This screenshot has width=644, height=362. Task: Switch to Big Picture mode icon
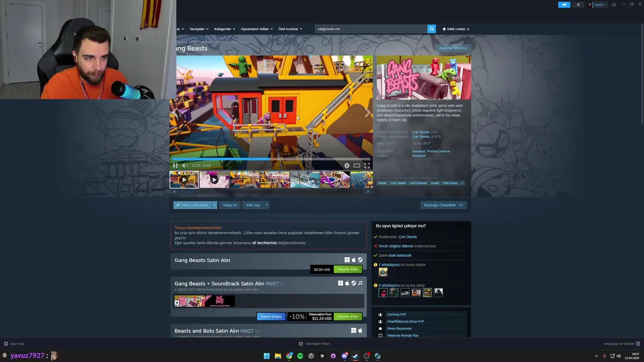614,5
